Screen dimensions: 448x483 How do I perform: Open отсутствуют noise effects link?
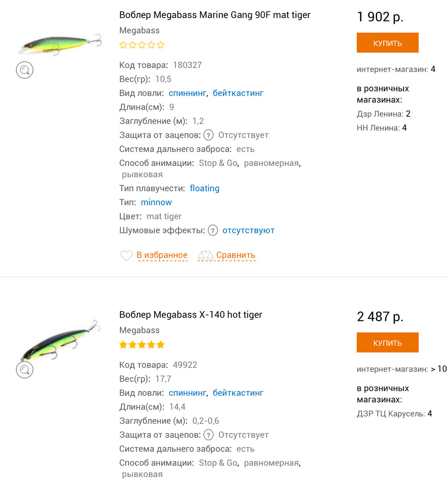click(249, 231)
